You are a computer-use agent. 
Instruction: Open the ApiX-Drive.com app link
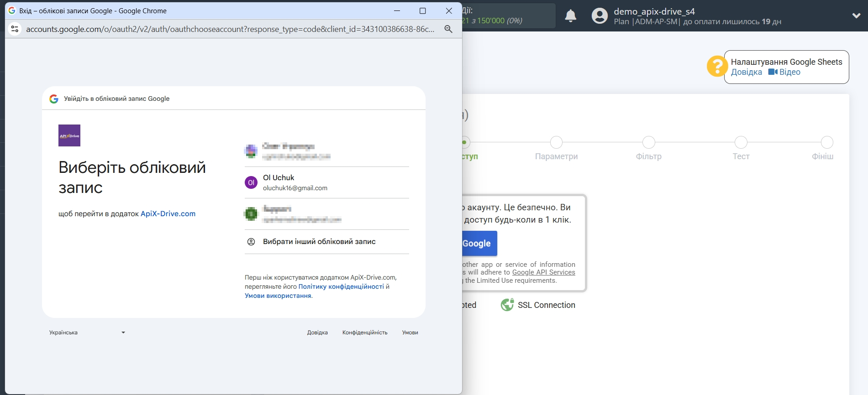click(x=168, y=213)
